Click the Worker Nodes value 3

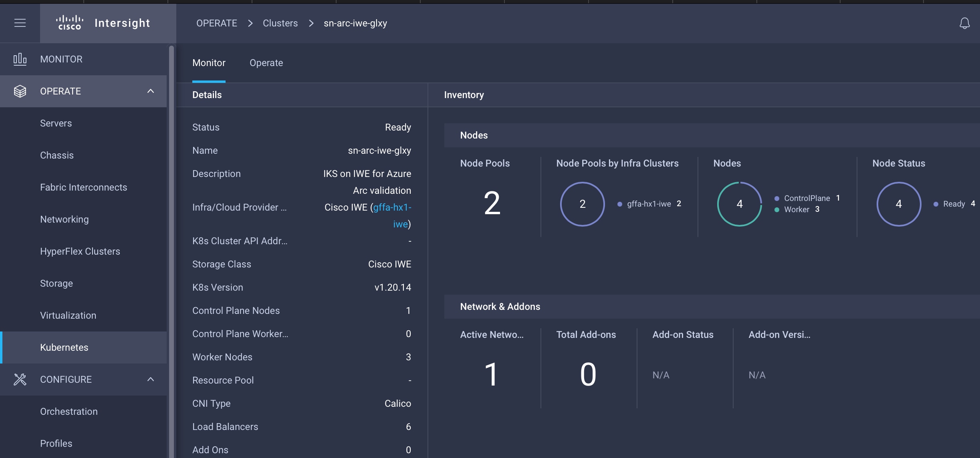coord(408,357)
